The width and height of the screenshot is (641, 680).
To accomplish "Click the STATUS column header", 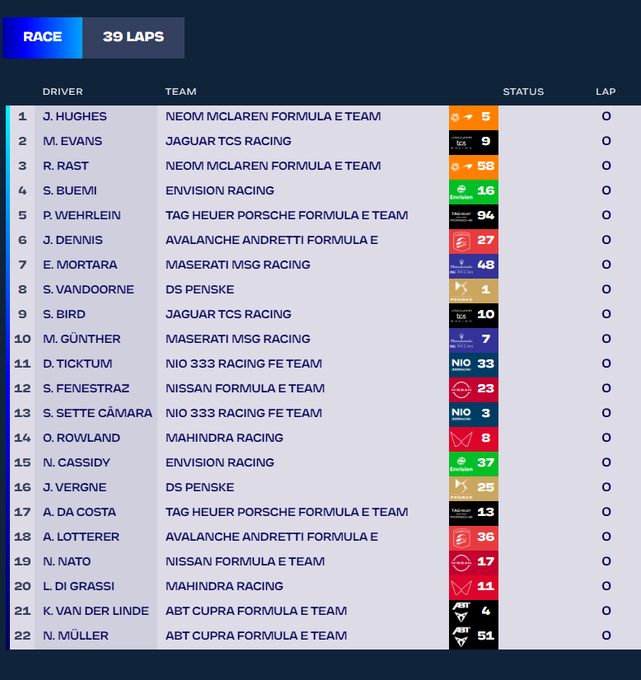I will pyautogui.click(x=523, y=92).
